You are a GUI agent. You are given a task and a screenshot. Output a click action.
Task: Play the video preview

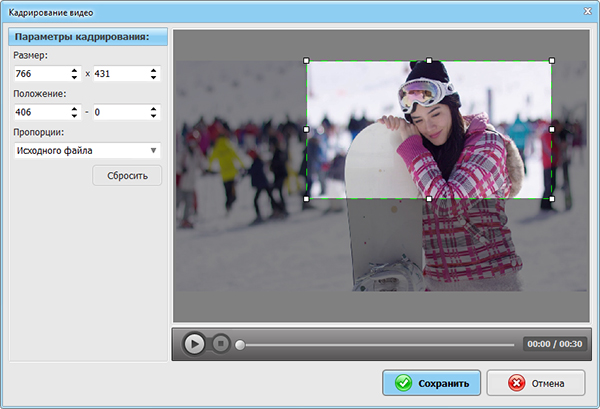[194, 344]
